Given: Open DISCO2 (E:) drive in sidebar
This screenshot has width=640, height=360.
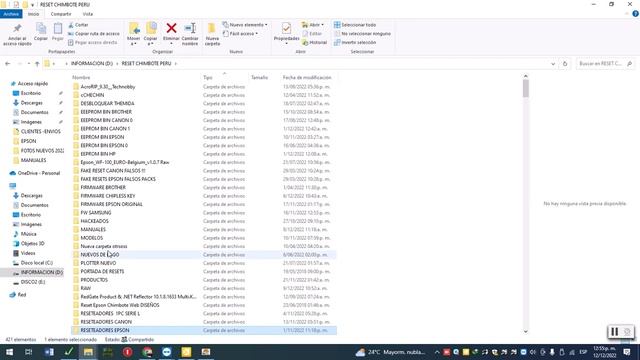Looking at the screenshot, I should [x=33, y=282].
